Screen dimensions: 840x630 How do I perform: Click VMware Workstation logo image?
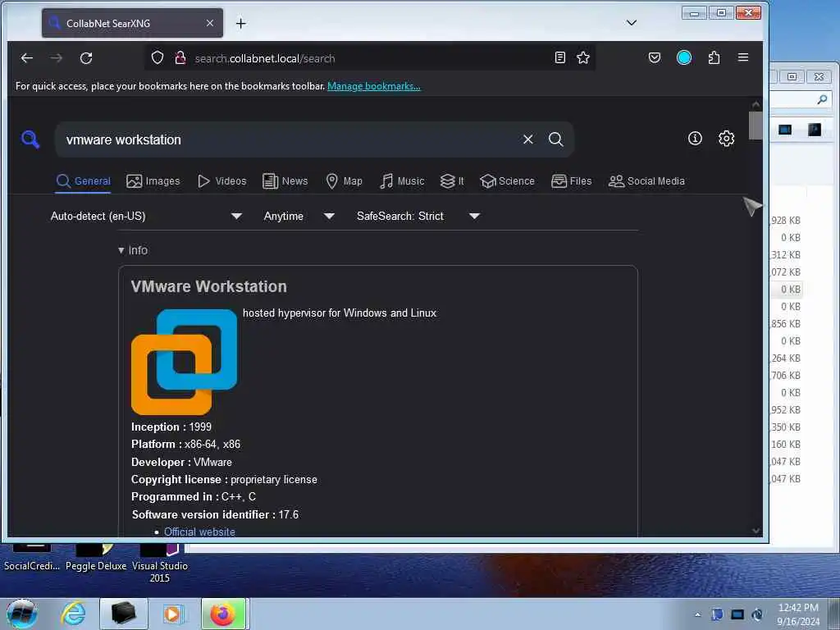tap(185, 362)
